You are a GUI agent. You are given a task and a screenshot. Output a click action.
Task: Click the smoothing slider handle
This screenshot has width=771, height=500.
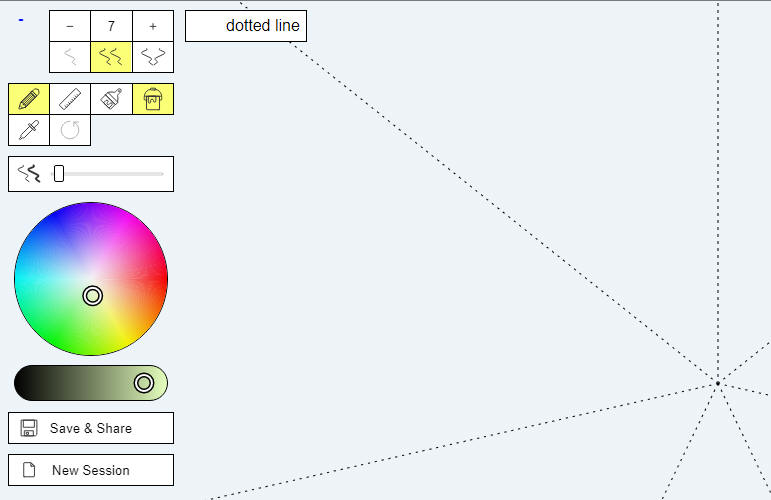click(x=59, y=174)
